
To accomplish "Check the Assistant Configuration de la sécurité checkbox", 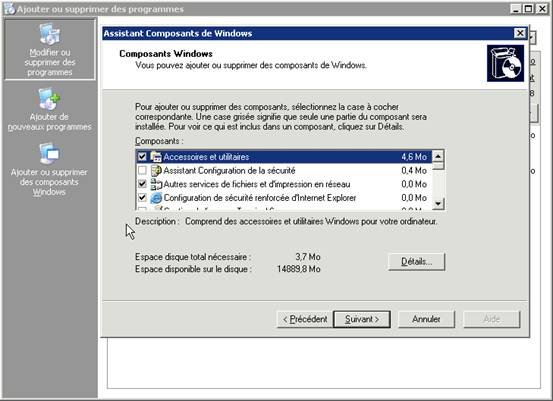I will pyautogui.click(x=142, y=170).
